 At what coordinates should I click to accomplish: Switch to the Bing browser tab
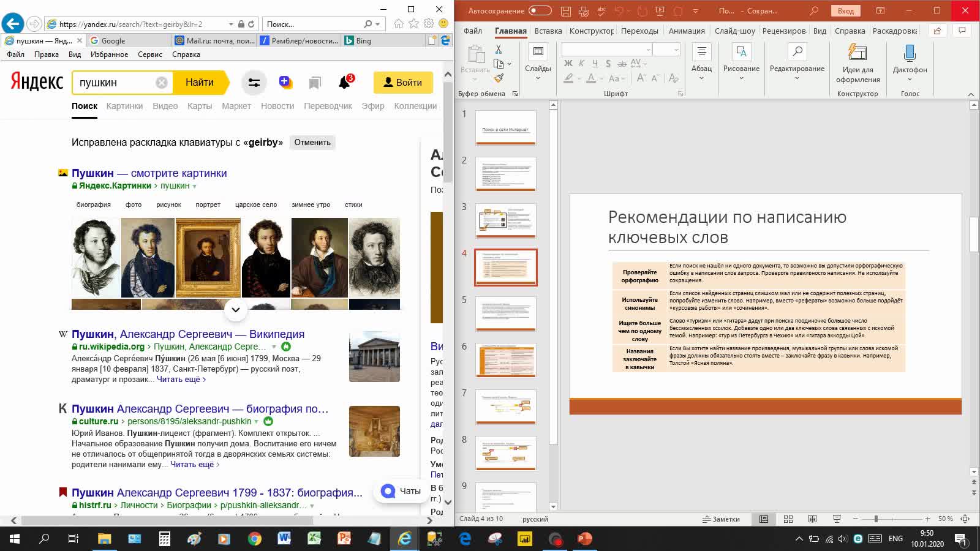point(383,40)
